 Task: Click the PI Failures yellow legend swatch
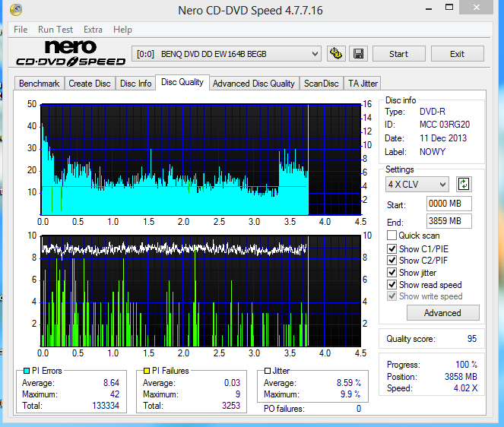pos(147,371)
